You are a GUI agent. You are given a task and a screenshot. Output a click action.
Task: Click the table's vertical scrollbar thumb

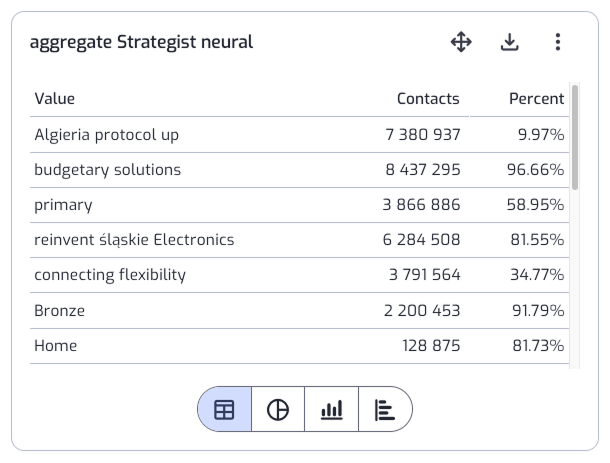[575, 138]
